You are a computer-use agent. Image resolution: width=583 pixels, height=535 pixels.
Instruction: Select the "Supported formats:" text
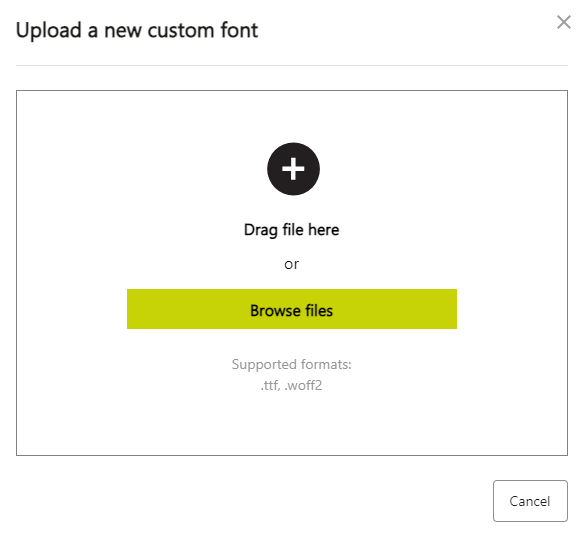tap(292, 364)
